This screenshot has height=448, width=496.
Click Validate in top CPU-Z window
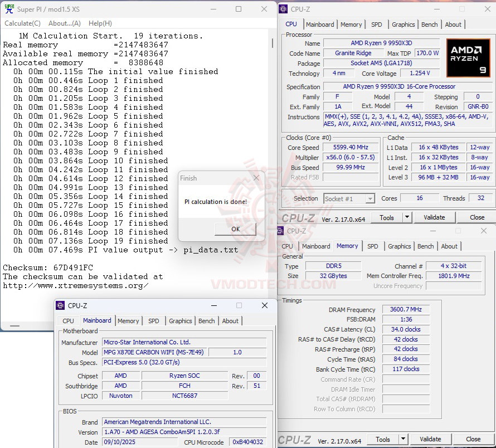[434, 217]
